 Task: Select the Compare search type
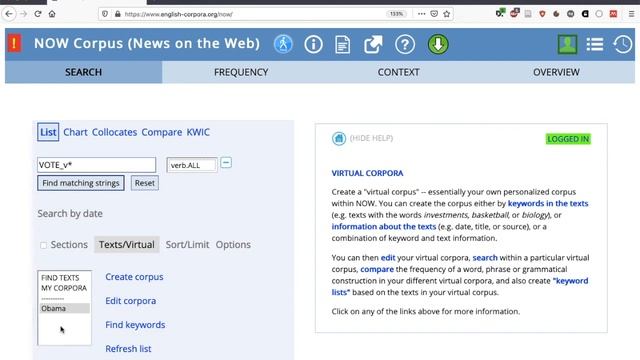pos(162,132)
